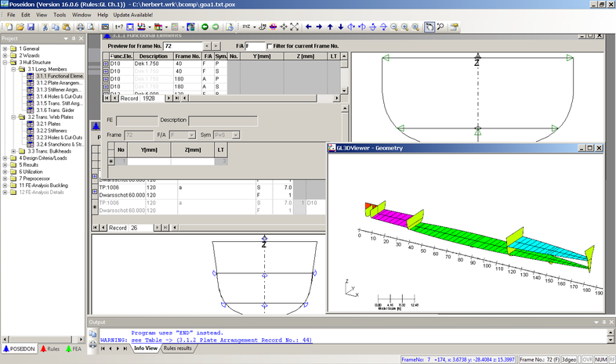Viewport: 616px width, 364px height.
Task: Select 3.1.2 Plate Arrangement tree item
Action: pyautogui.click(x=59, y=82)
